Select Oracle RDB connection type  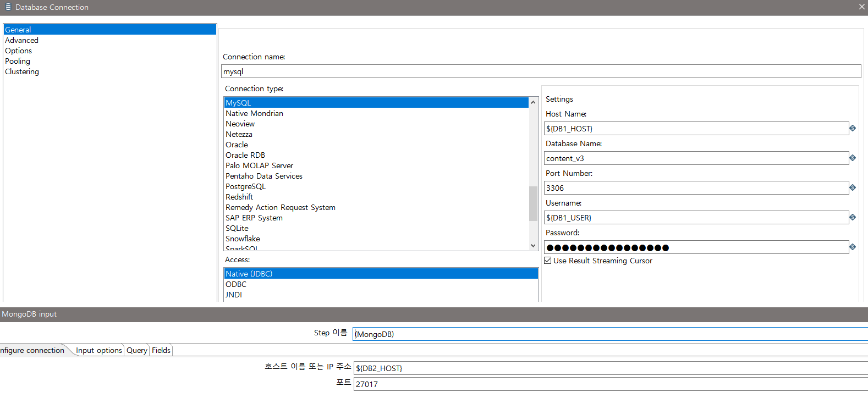(376, 155)
